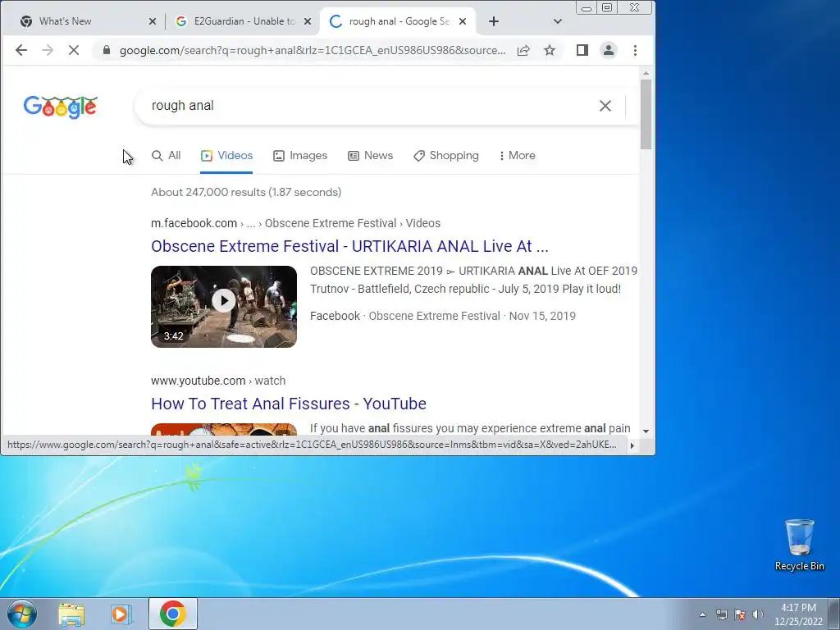
Task: Go back to the previous page
Action: coord(21,50)
